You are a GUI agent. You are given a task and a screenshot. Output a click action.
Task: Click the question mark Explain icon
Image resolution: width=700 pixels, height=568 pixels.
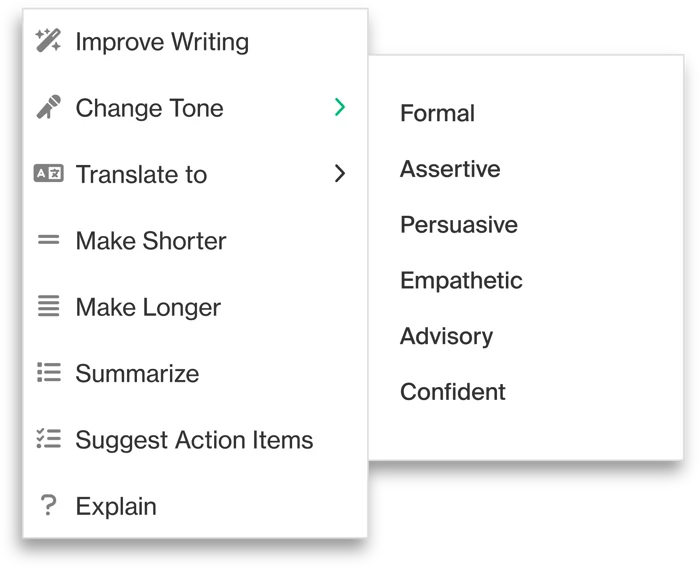[x=48, y=505]
